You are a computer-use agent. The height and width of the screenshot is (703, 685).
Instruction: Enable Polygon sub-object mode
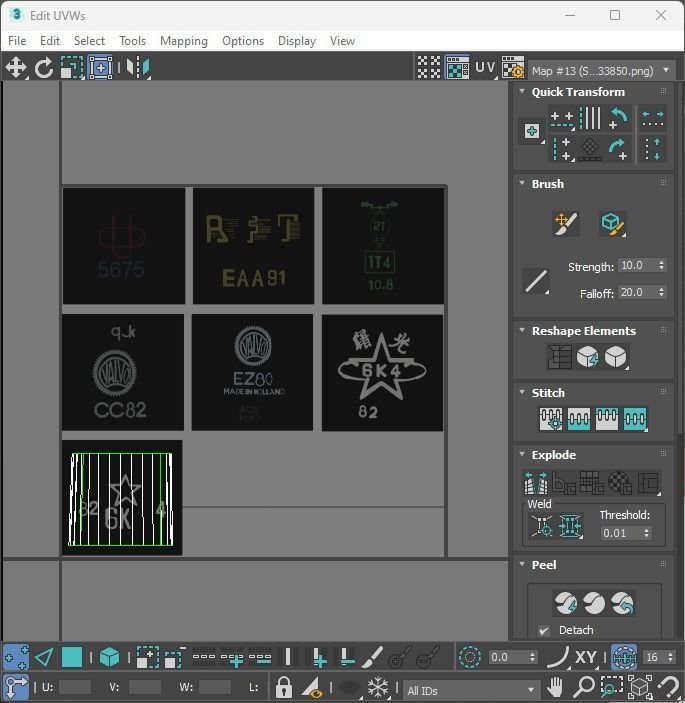click(72, 657)
